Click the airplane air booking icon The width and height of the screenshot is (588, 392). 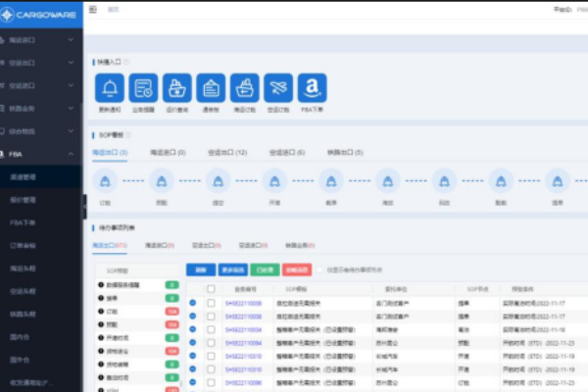click(x=278, y=88)
